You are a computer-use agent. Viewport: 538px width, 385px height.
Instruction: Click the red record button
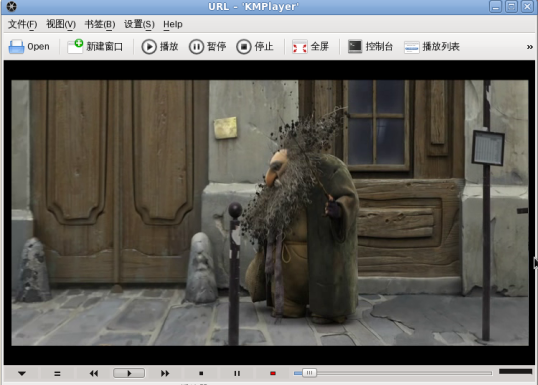pos(273,373)
